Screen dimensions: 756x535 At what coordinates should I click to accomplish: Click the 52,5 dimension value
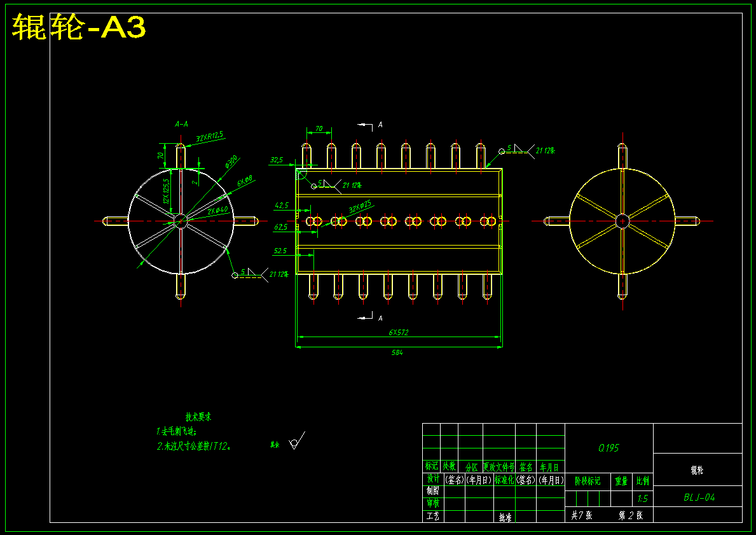tap(280, 251)
